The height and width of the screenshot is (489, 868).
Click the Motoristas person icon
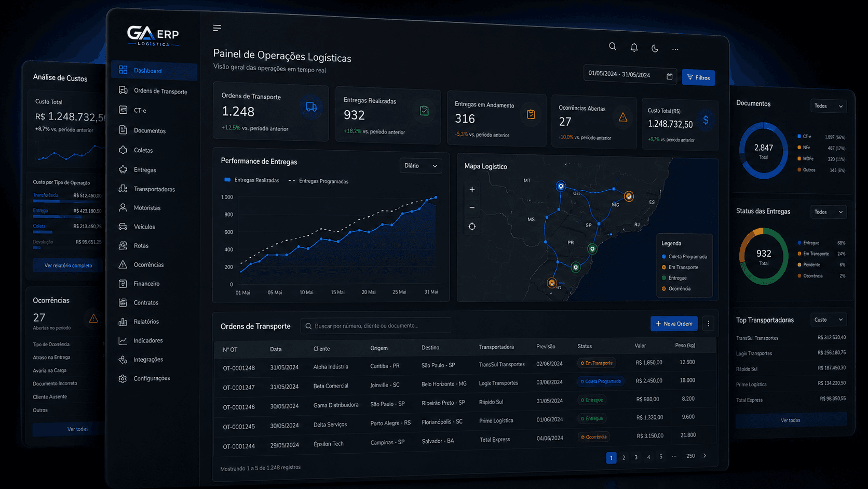(123, 208)
